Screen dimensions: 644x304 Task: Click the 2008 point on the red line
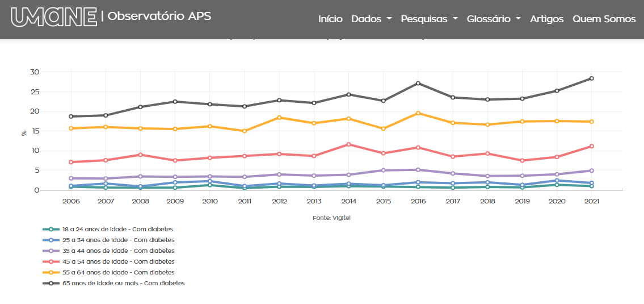[x=140, y=155]
